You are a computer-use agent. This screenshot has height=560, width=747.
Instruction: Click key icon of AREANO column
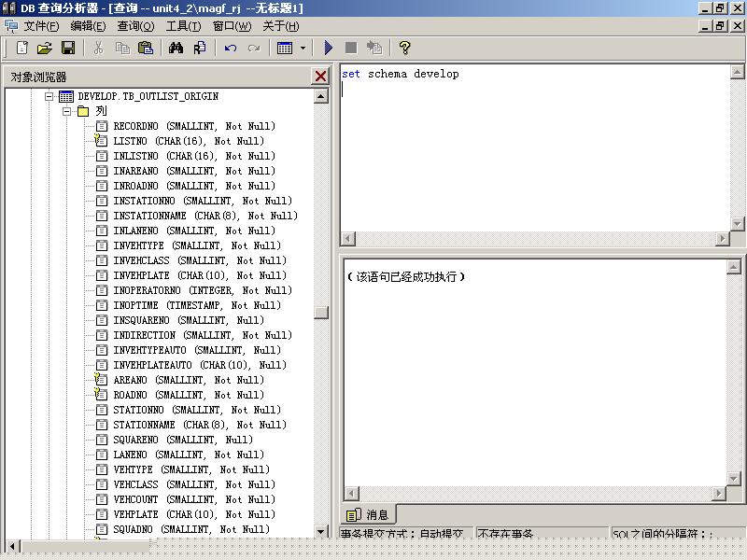point(101,380)
